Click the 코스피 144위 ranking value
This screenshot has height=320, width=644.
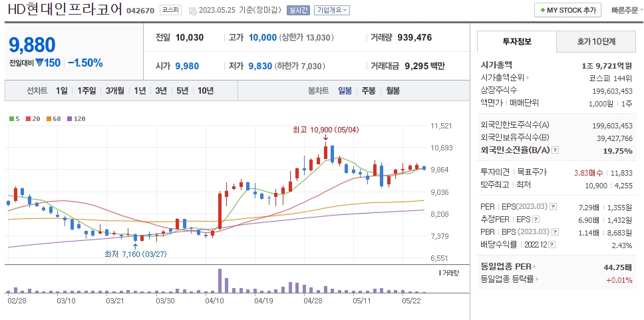tap(610, 78)
